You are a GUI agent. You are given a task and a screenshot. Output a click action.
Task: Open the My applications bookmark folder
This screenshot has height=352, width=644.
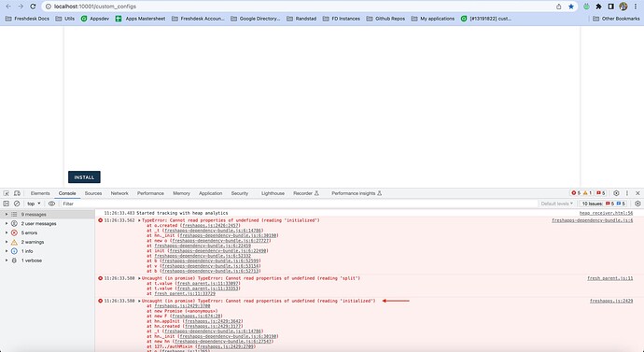pos(433,19)
